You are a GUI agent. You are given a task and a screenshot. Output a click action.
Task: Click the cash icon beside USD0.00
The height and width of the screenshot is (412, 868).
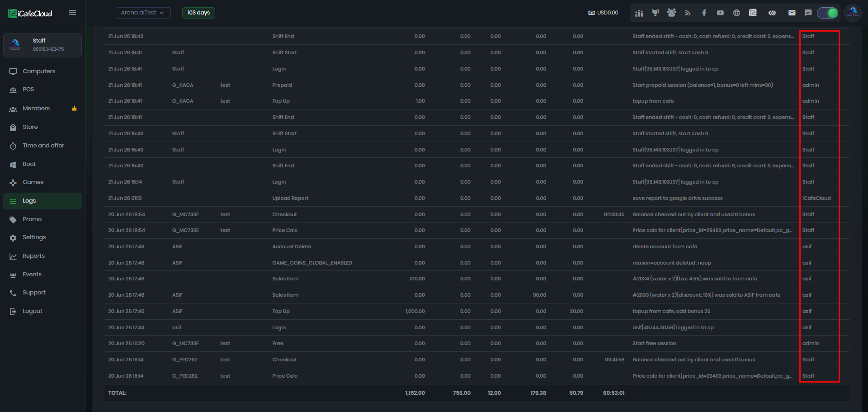click(591, 13)
